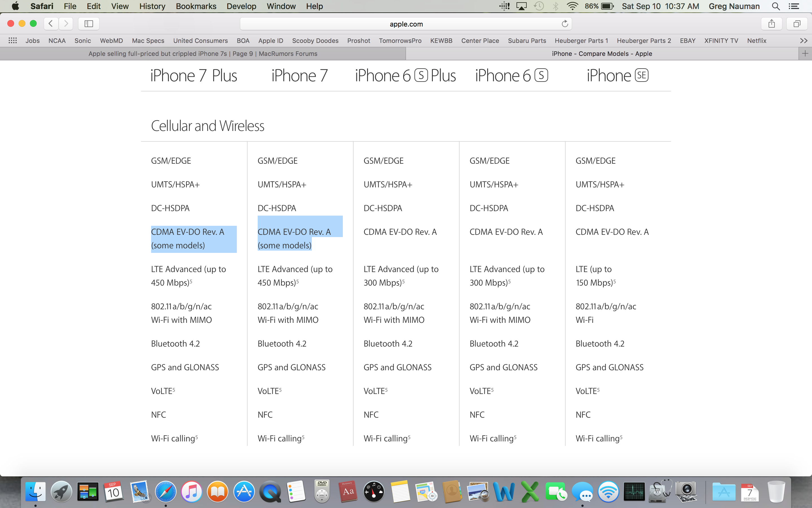Click the Bluetooth menu bar icon
This screenshot has height=508, width=812.
pos(556,6)
